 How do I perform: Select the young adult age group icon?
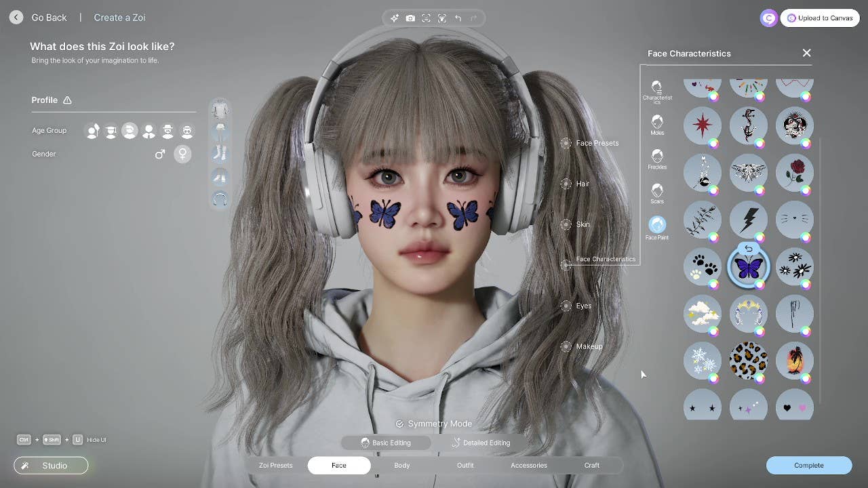(x=130, y=131)
